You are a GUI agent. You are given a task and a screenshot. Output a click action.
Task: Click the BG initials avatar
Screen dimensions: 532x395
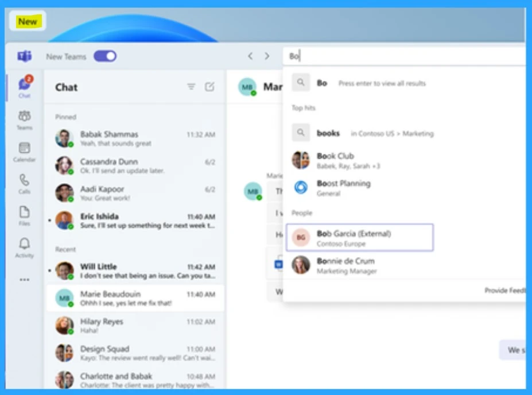[x=301, y=238]
